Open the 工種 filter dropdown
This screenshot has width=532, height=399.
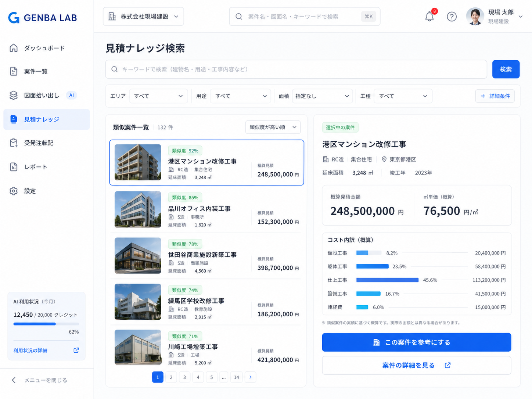point(403,96)
